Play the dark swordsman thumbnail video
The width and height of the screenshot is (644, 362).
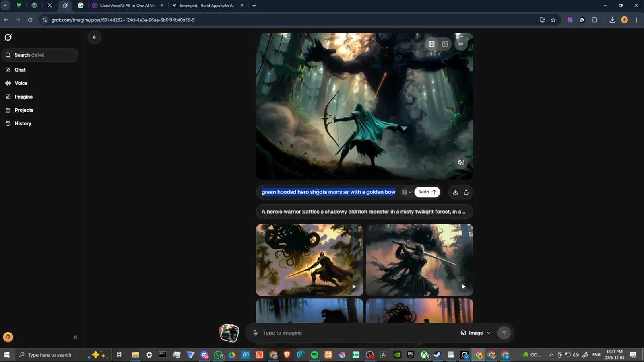tap(464, 287)
